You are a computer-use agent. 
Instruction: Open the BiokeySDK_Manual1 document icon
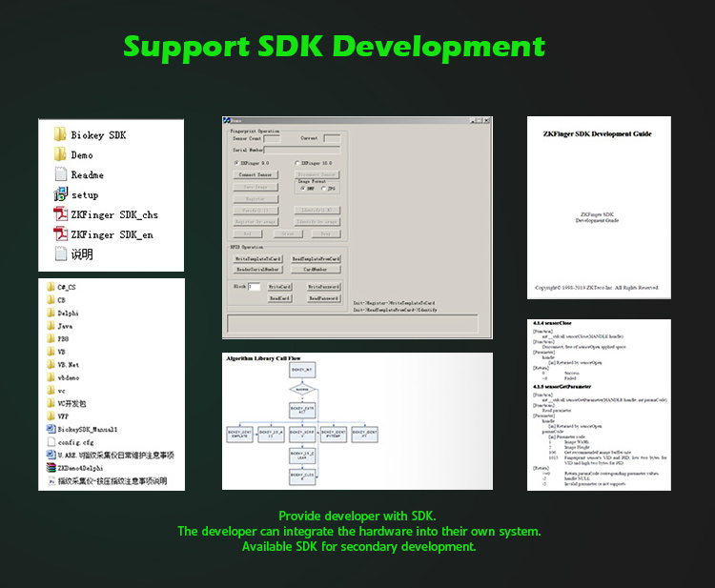coord(51,429)
